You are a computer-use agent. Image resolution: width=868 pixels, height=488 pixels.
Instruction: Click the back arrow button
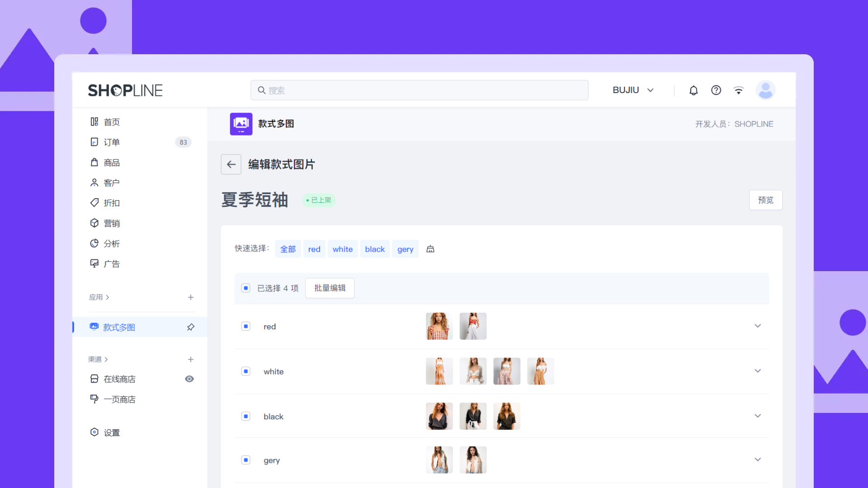point(231,164)
